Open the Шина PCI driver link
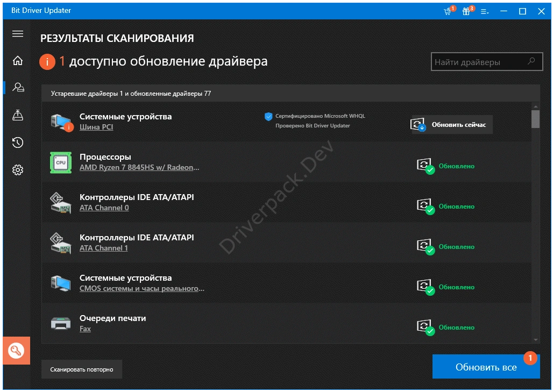This screenshot has height=392, width=553. (96, 127)
